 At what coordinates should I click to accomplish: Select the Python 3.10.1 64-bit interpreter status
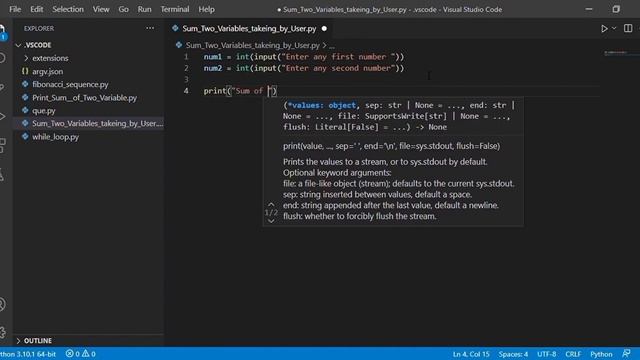point(28,354)
